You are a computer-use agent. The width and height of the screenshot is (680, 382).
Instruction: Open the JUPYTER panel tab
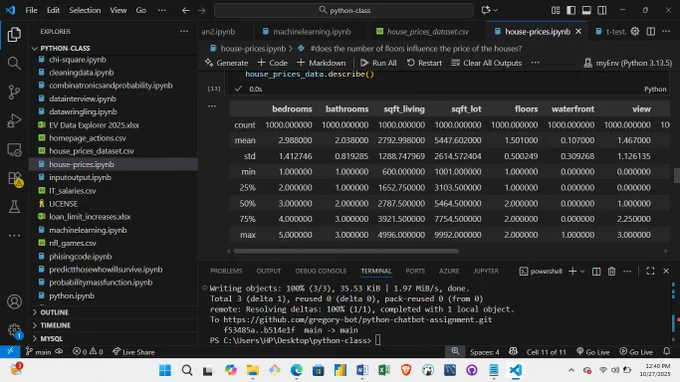[x=486, y=271]
